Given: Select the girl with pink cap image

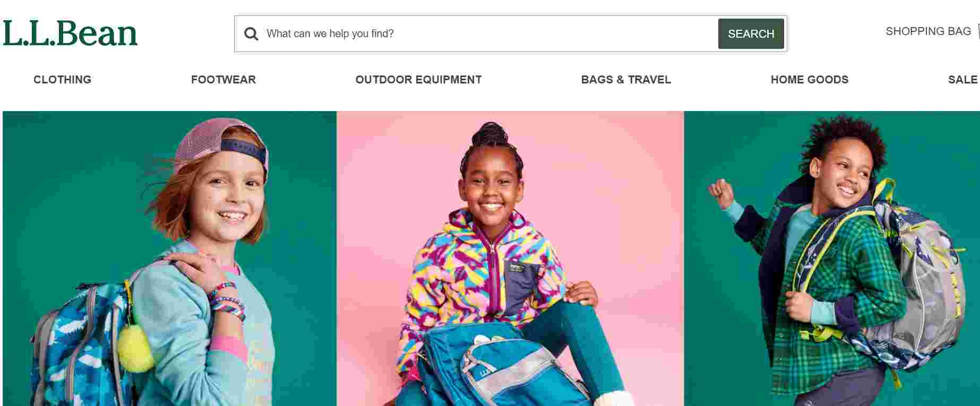Looking at the screenshot, I should pos(169,258).
